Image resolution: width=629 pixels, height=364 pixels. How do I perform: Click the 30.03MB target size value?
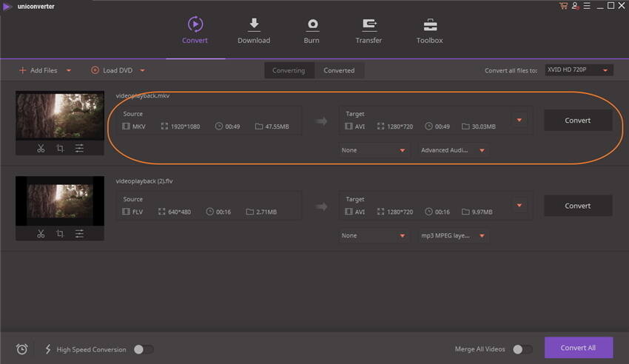pos(483,127)
